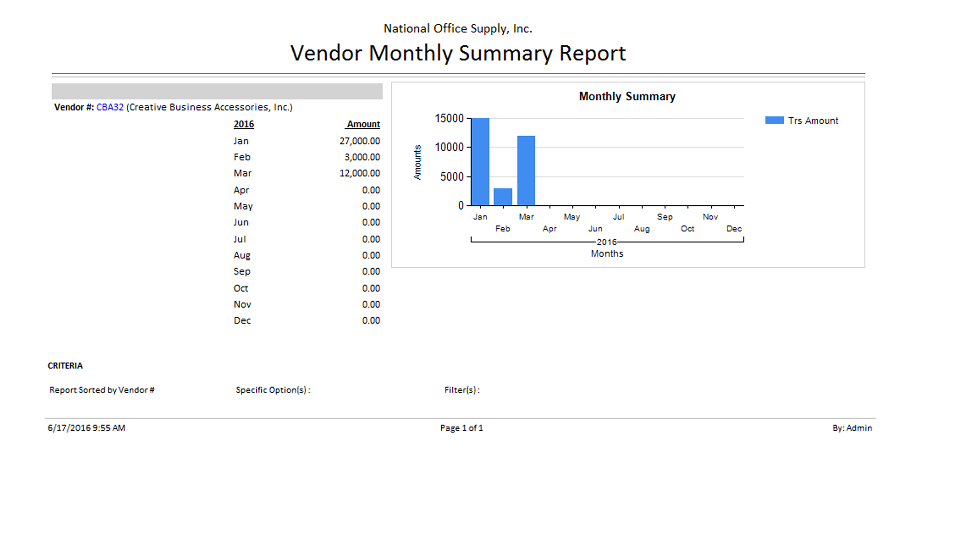Click the National Office Supply, Inc. heading

click(x=458, y=29)
